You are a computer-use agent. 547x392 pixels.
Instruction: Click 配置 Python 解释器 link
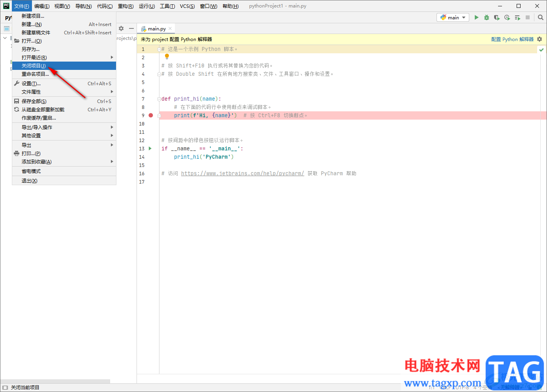point(512,39)
